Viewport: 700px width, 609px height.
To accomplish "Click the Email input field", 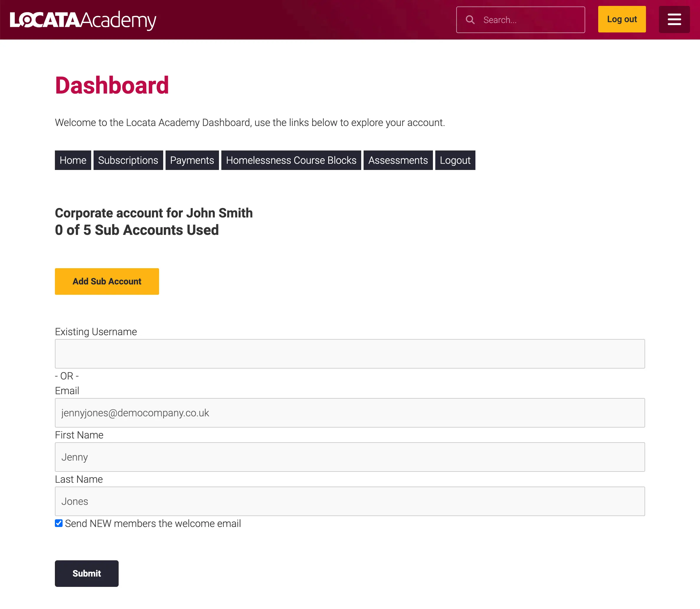I will (x=349, y=412).
